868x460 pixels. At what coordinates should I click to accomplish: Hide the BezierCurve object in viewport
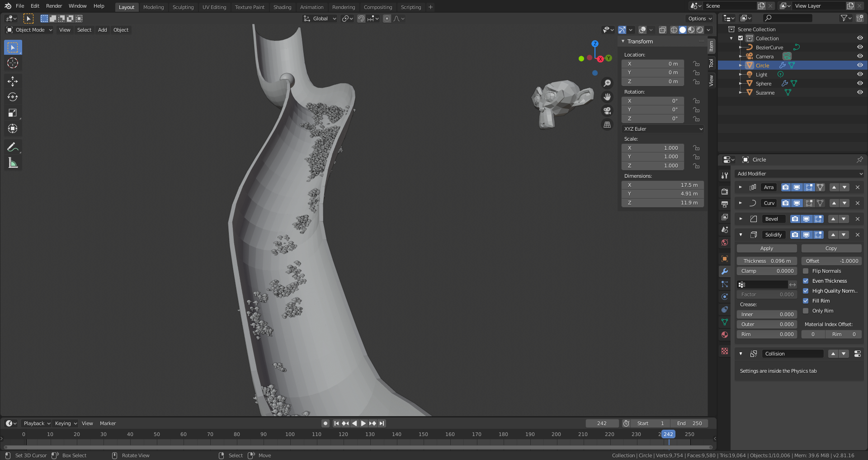(860, 47)
